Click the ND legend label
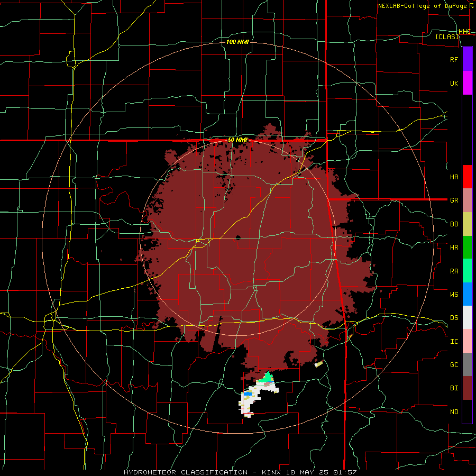Viewport: 476px width, 476px height. [x=454, y=411]
